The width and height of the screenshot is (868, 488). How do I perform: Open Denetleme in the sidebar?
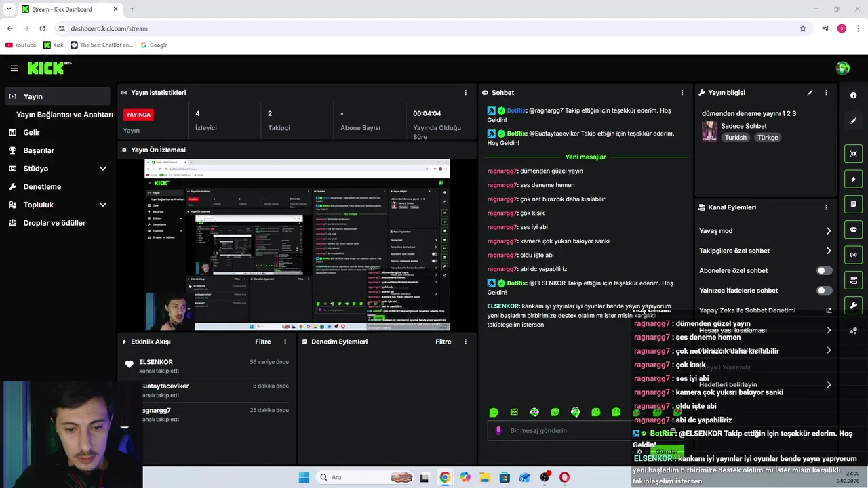point(58,186)
